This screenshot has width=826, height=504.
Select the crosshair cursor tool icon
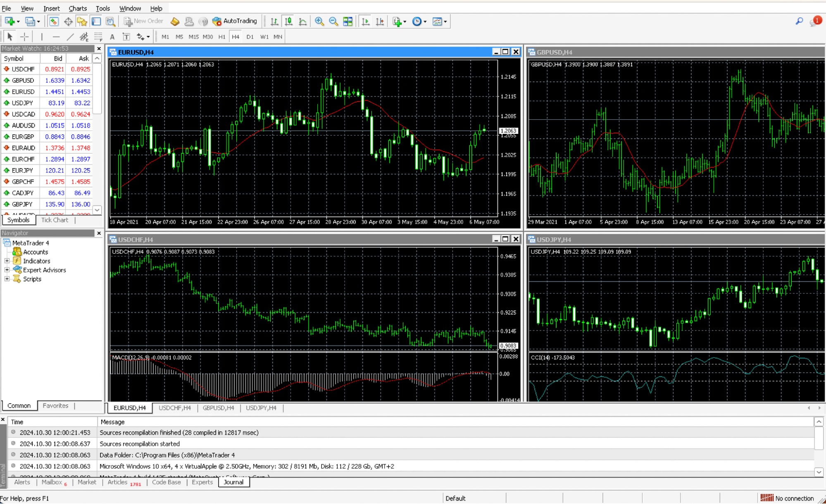[x=24, y=37]
